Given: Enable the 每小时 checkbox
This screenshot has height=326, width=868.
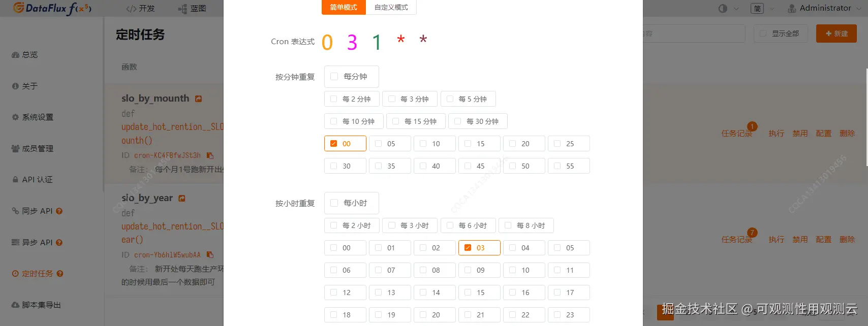Looking at the screenshot, I should (x=334, y=203).
